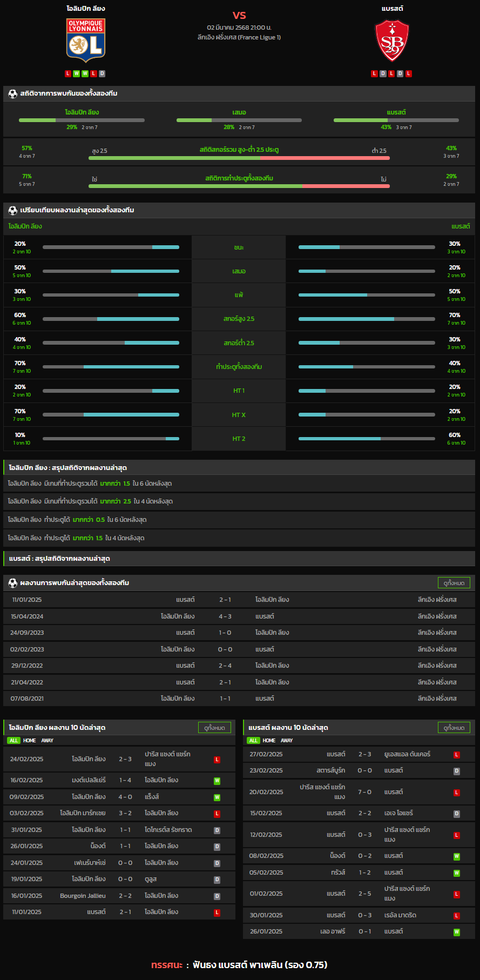Click the over/under 2.5 goals stat bar
The width and height of the screenshot is (480, 980).
(239, 158)
